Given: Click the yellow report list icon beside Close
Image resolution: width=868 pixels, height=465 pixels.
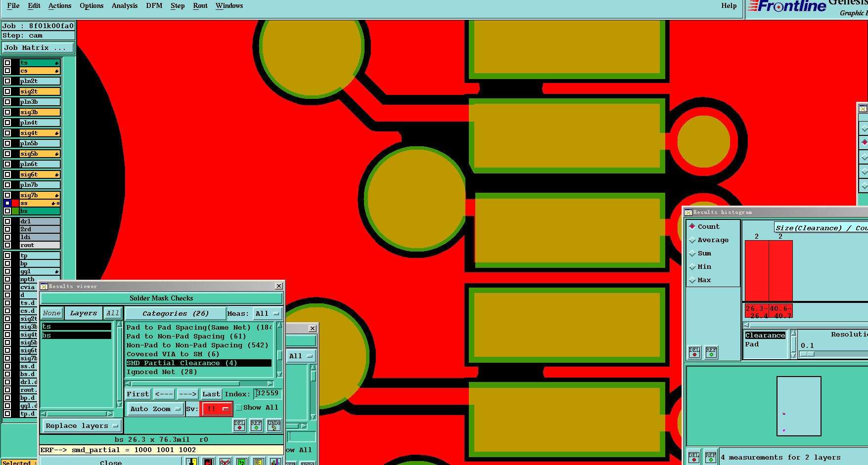Looking at the screenshot, I should coord(258,462).
